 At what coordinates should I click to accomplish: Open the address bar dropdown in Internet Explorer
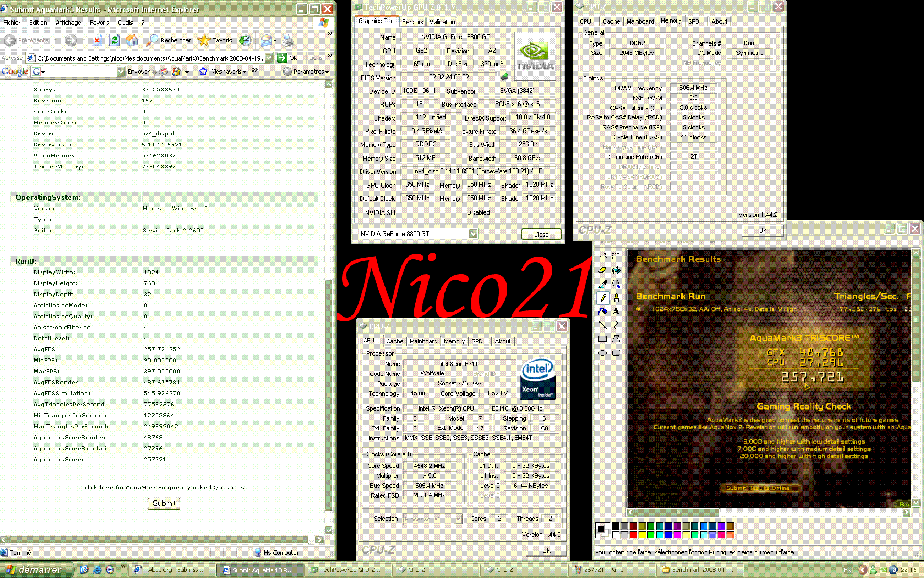[268, 58]
